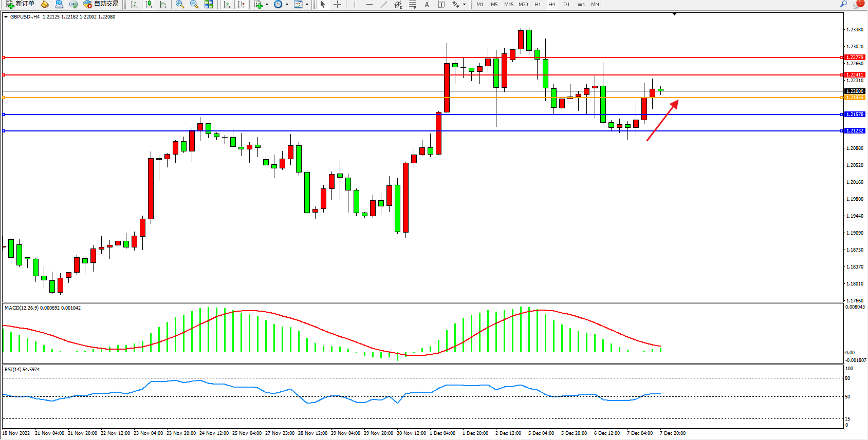Image resolution: width=868 pixels, height=440 pixels.
Task: Toggle the bar chart mode
Action: [134, 4]
